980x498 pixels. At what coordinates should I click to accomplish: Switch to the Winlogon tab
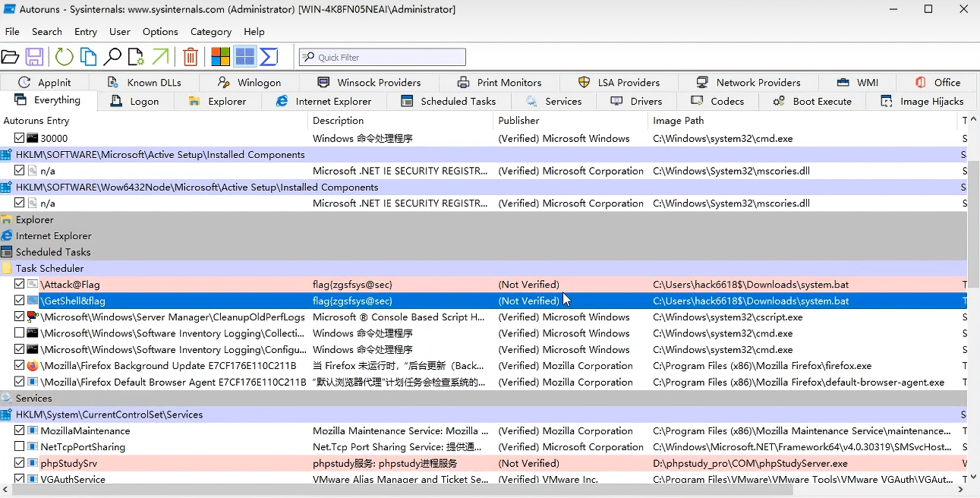tap(249, 82)
